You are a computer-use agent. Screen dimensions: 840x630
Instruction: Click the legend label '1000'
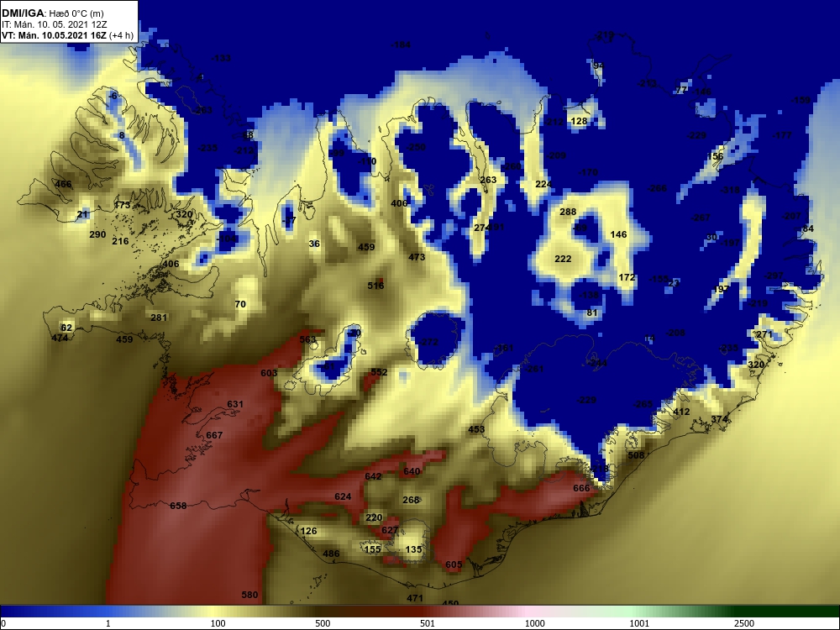[x=534, y=623]
